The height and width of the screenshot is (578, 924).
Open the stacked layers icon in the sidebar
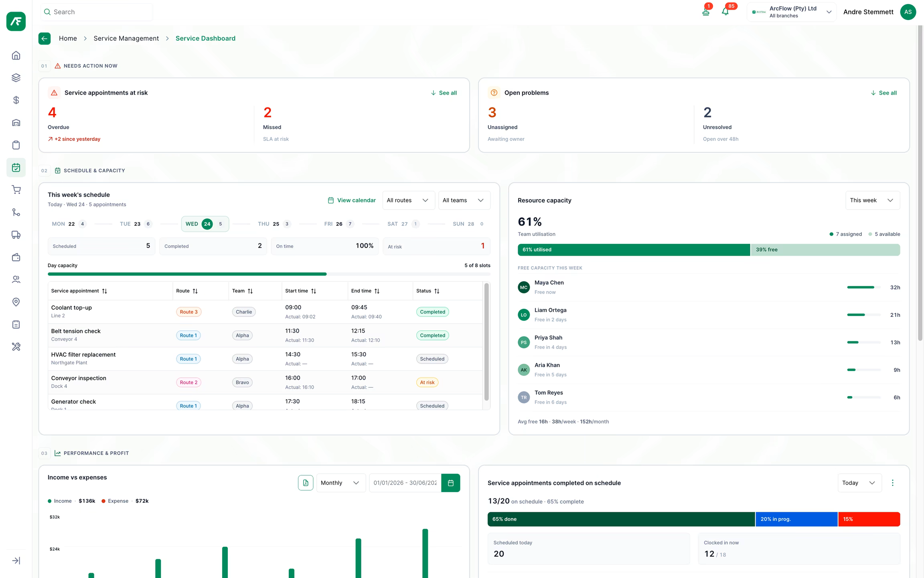tap(16, 78)
